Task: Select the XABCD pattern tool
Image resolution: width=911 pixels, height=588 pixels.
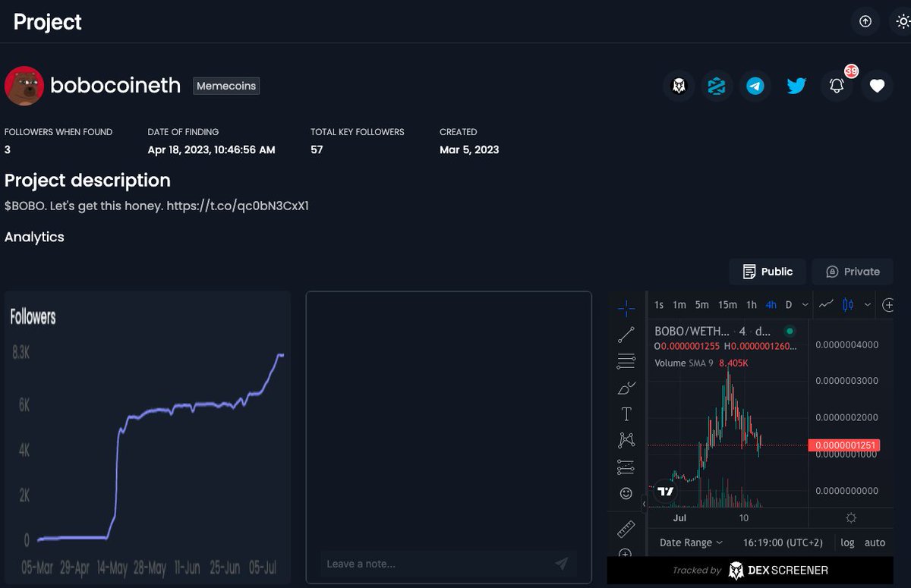Action: 626,440
